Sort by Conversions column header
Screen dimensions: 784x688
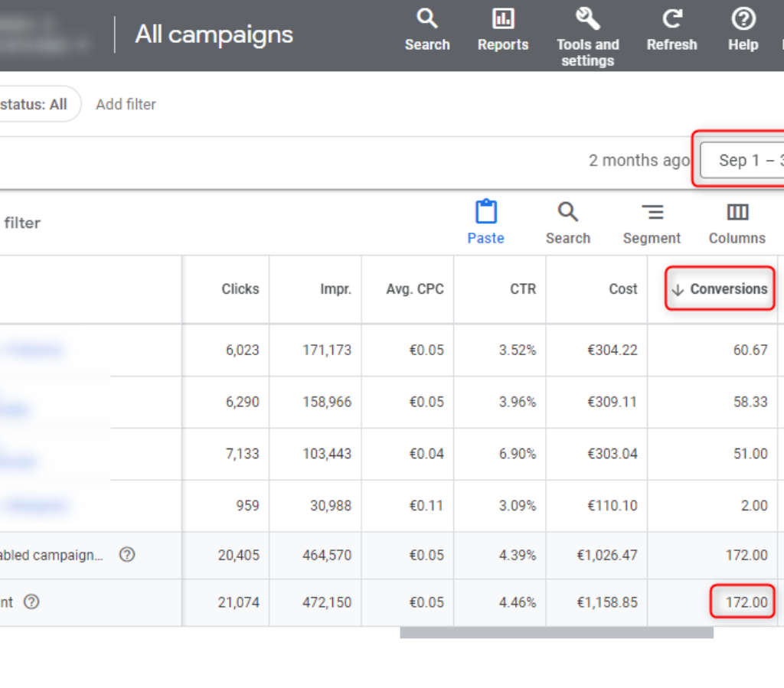tap(728, 289)
